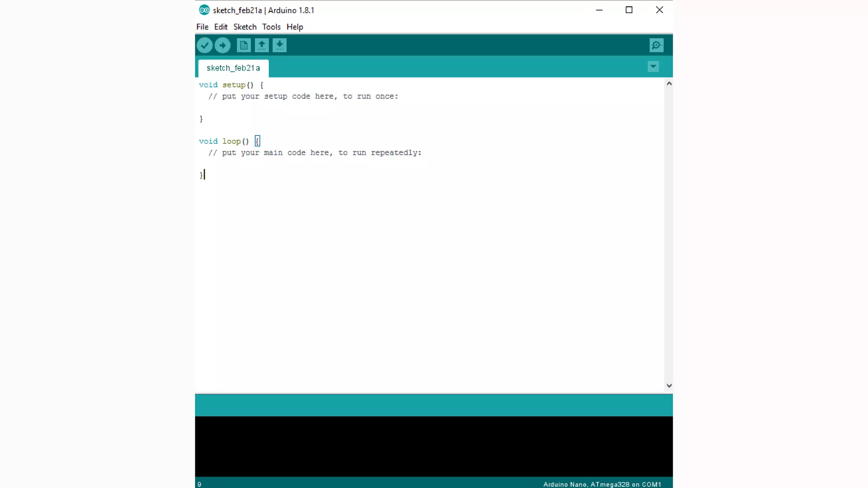The width and height of the screenshot is (868, 488).
Task: Close the Arduino window
Action: (659, 10)
